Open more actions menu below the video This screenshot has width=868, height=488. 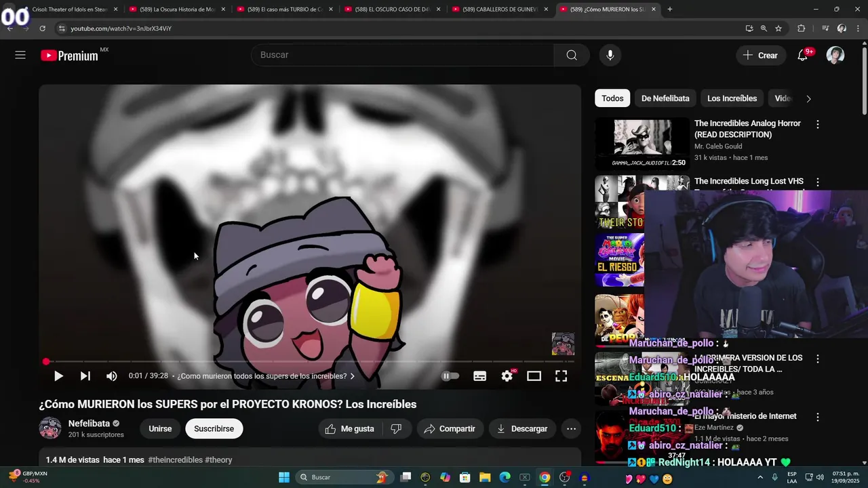pos(571,429)
